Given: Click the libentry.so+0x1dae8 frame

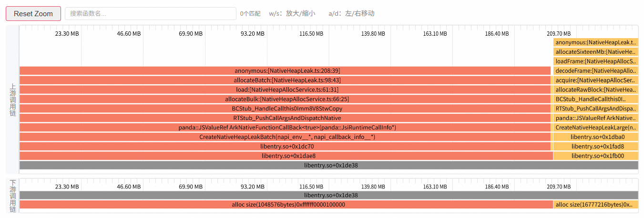Looking at the screenshot, I should coord(286,156).
